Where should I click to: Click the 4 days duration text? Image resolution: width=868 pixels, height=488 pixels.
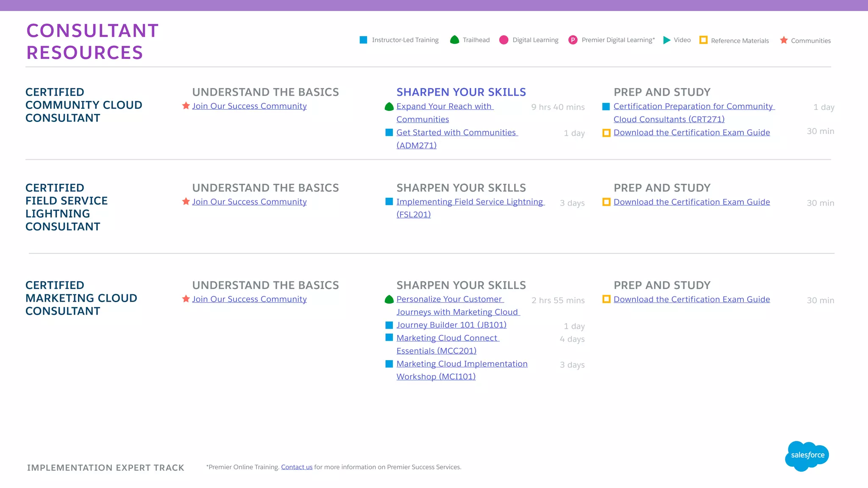click(572, 339)
